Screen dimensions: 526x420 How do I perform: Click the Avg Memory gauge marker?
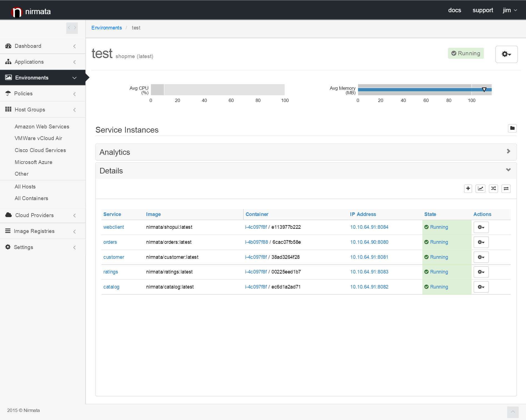pyautogui.click(x=484, y=89)
